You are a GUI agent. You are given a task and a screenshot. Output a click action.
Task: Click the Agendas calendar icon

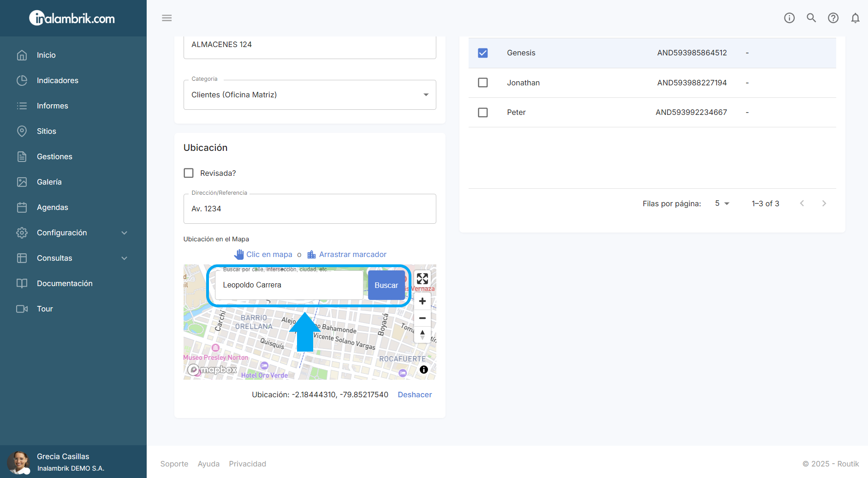pyautogui.click(x=22, y=207)
